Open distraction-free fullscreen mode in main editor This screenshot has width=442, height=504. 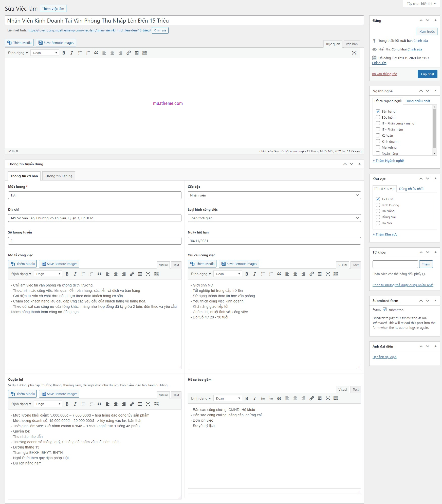point(354,53)
